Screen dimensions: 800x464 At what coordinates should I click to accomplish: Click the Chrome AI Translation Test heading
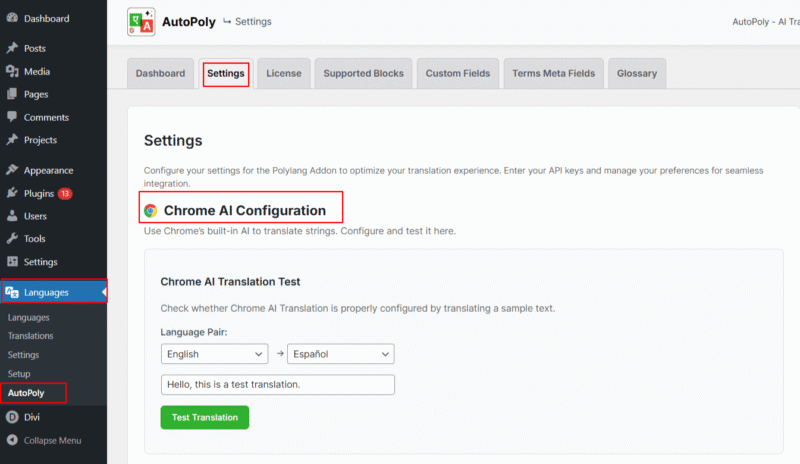230,282
